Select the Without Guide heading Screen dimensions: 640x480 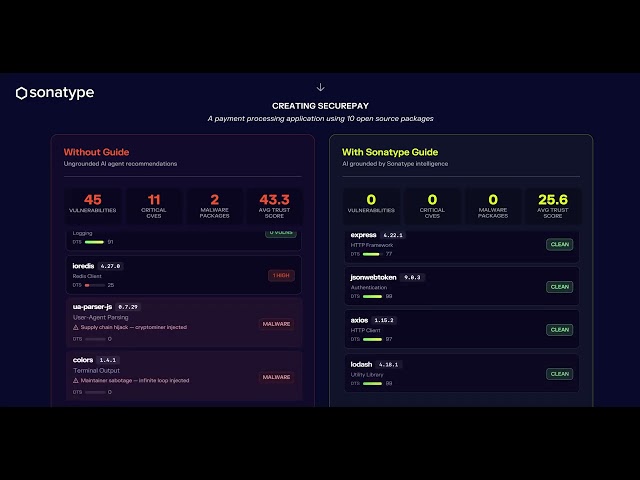(x=96, y=152)
